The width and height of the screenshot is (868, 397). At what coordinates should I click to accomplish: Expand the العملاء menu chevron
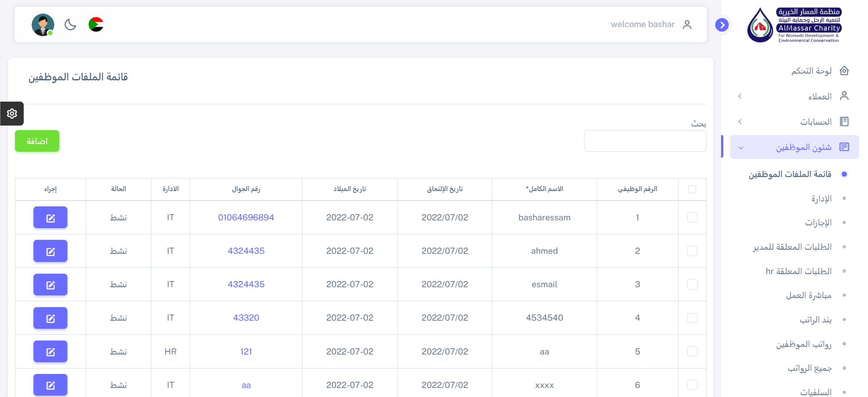click(x=740, y=96)
